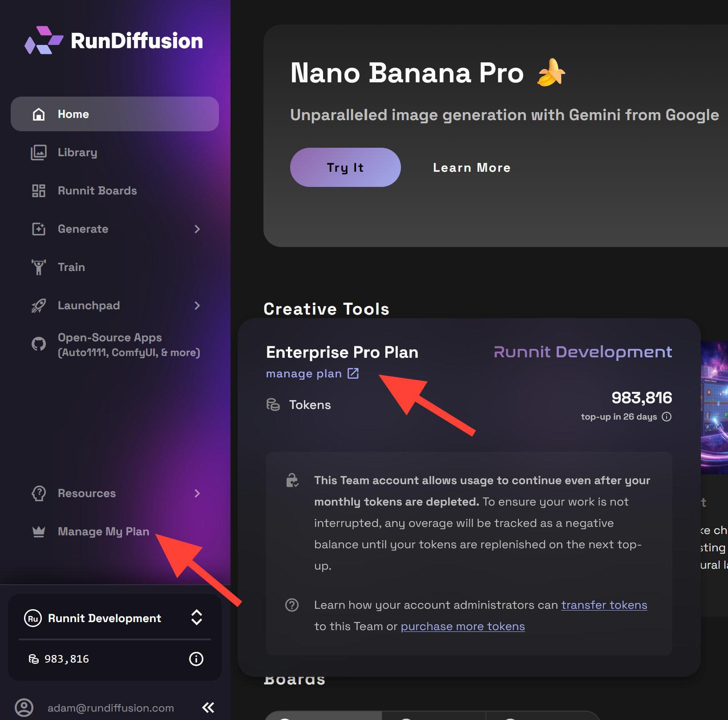The image size is (728, 720).
Task: Open the Runnit Development team switcher
Action: coord(197,618)
